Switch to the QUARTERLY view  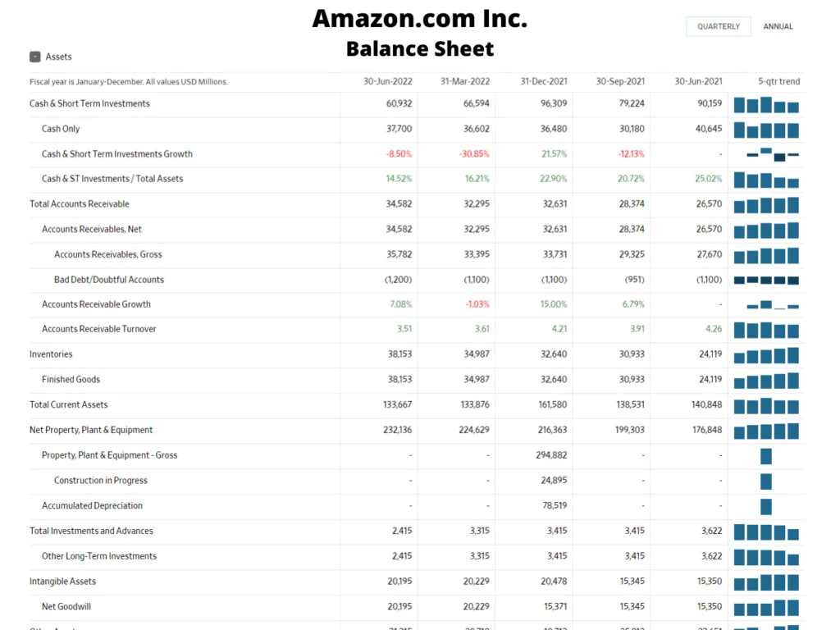pyautogui.click(x=718, y=27)
